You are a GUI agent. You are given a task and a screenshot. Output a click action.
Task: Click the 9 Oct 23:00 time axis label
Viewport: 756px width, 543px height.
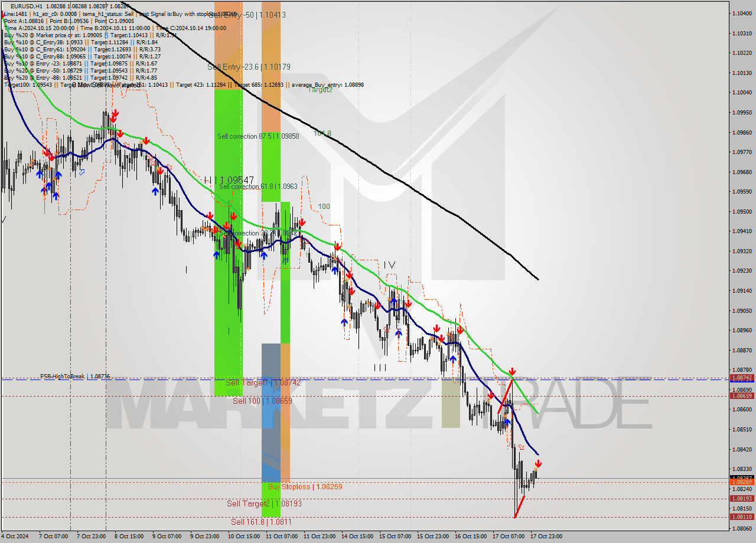(x=204, y=537)
